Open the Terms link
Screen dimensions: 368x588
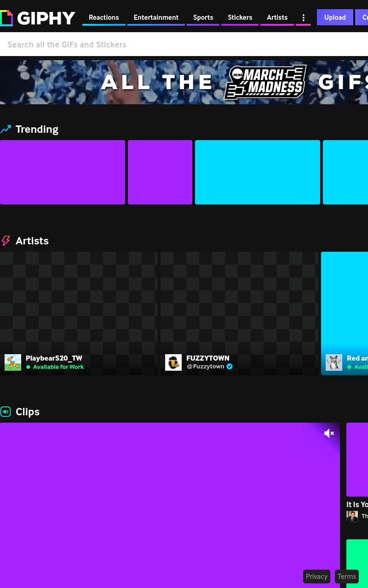point(347,577)
